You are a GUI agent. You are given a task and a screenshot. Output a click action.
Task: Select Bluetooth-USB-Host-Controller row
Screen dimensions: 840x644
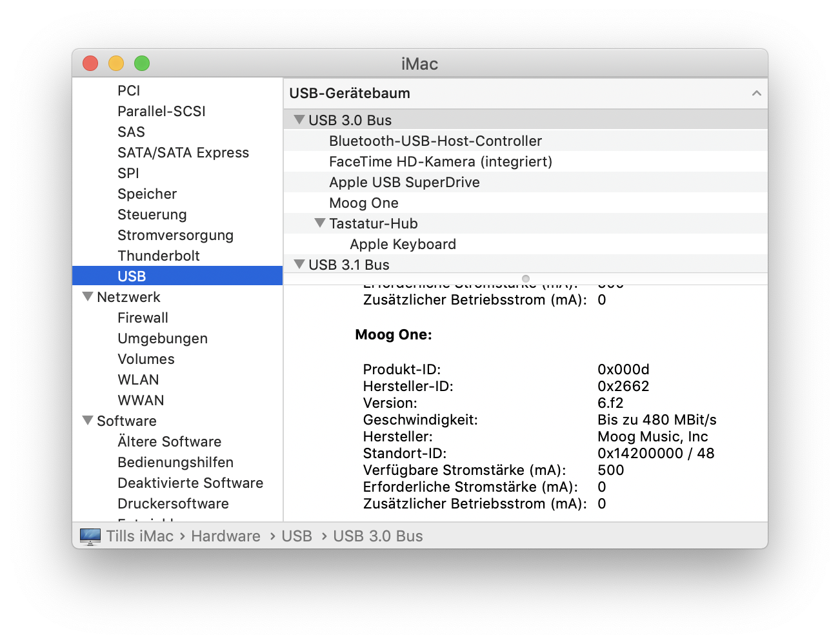[435, 141]
